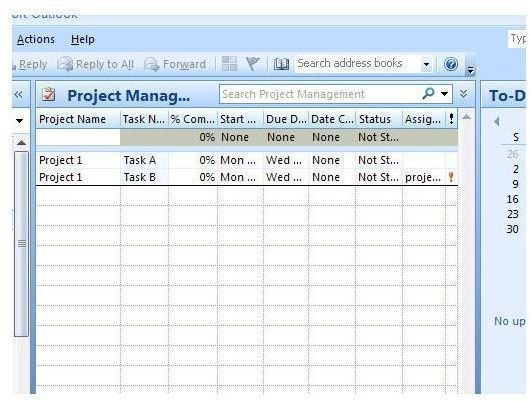Open the Search address books dropdown arrow
Viewport: 530px width, 402px height.
[427, 64]
